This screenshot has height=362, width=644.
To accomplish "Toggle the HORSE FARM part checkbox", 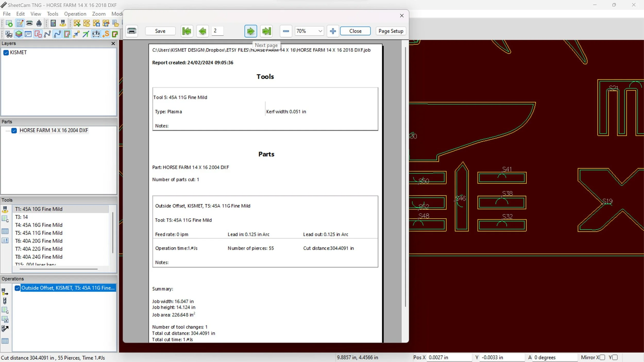I will tap(14, 130).
